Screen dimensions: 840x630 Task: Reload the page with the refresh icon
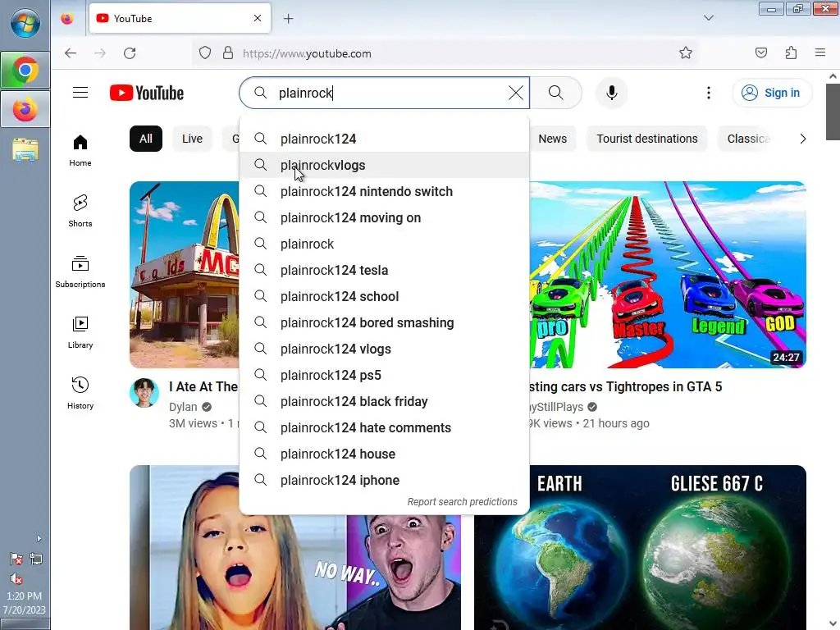pyautogui.click(x=130, y=53)
